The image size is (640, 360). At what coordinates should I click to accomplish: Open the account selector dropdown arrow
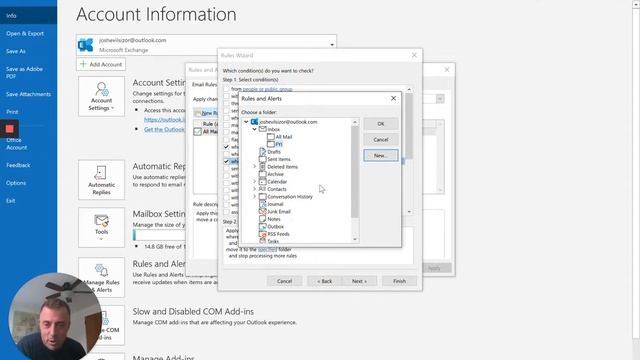point(332,45)
